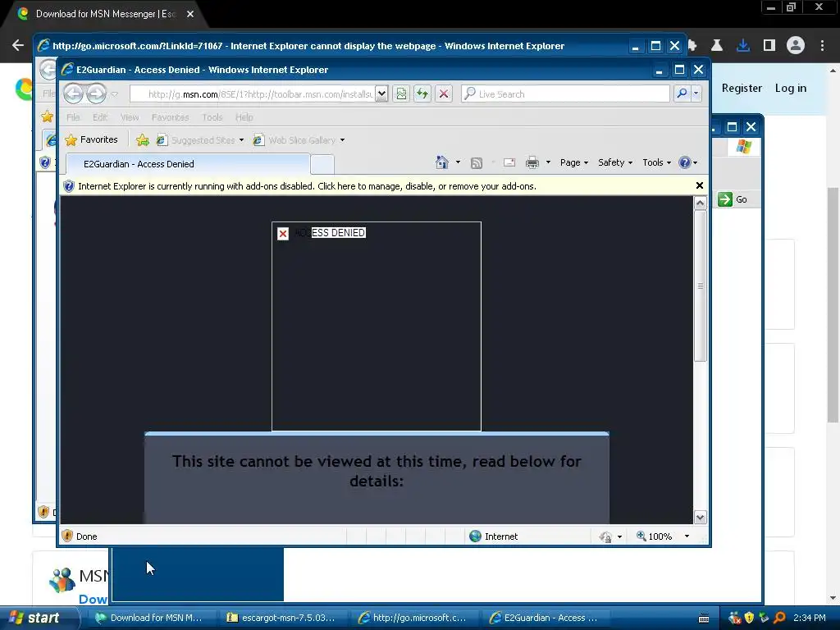Close the add-ons information bar

[699, 185]
